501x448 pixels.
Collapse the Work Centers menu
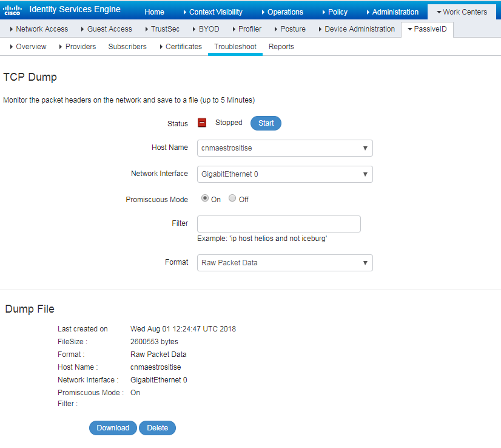point(462,12)
